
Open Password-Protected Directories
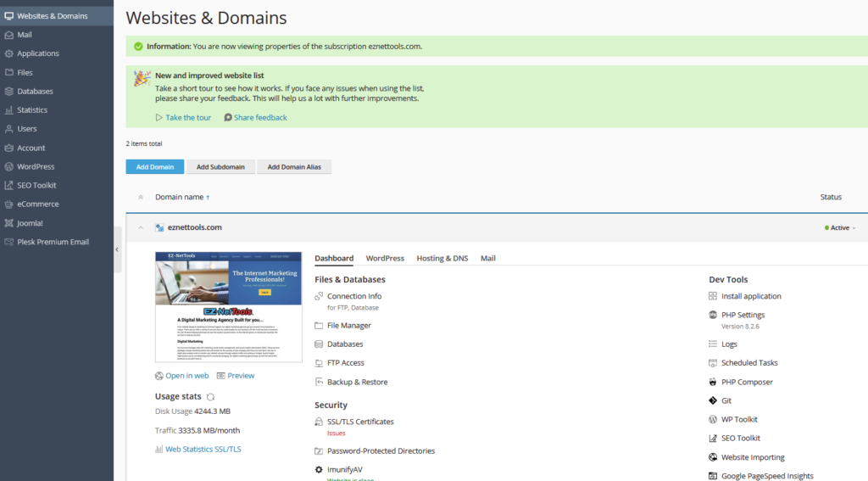pos(381,451)
